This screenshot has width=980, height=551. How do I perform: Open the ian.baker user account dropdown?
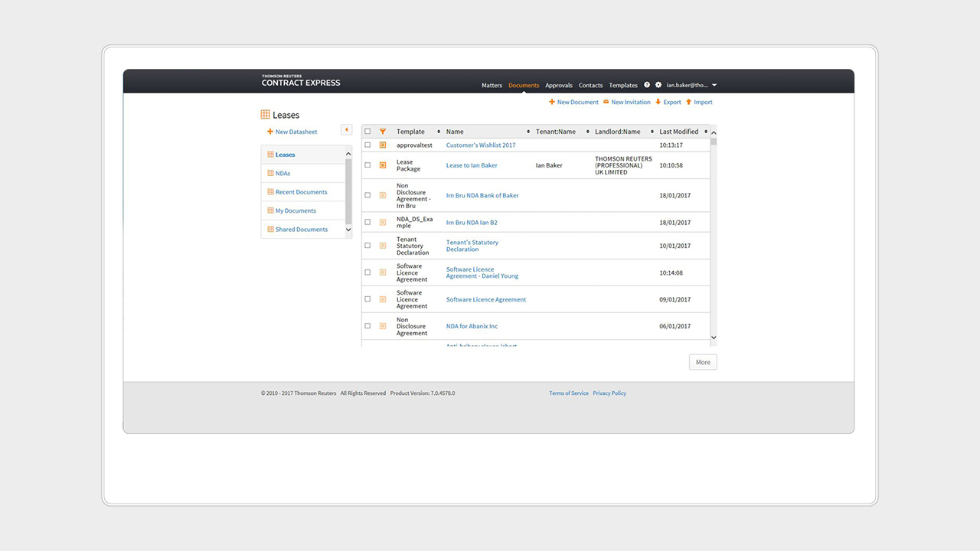click(691, 85)
